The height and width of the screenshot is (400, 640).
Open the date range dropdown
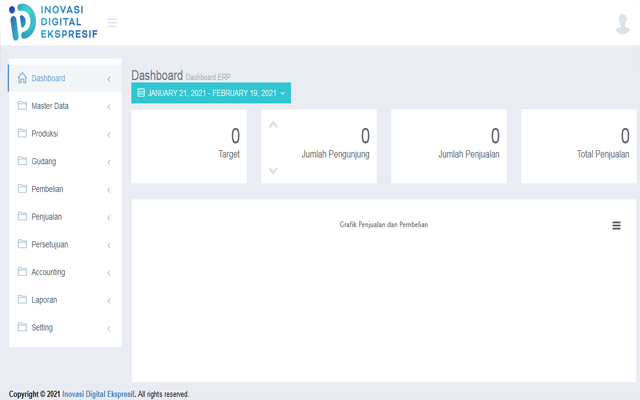(x=211, y=93)
